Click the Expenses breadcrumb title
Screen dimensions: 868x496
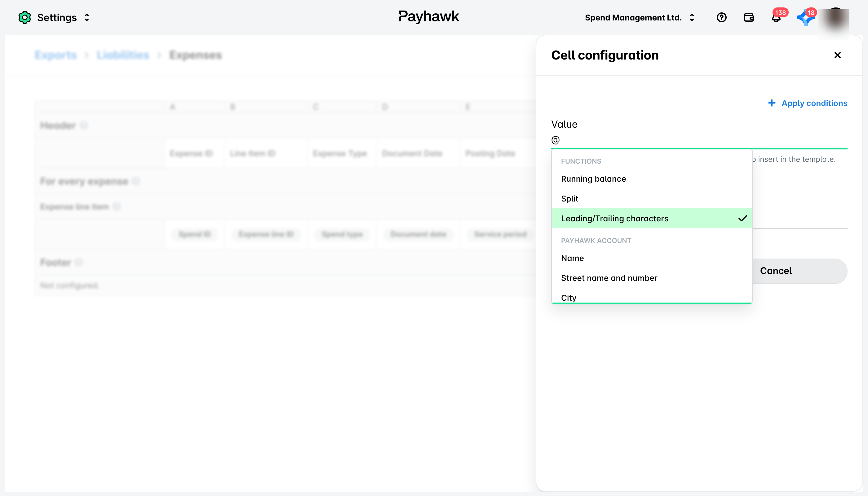click(196, 55)
